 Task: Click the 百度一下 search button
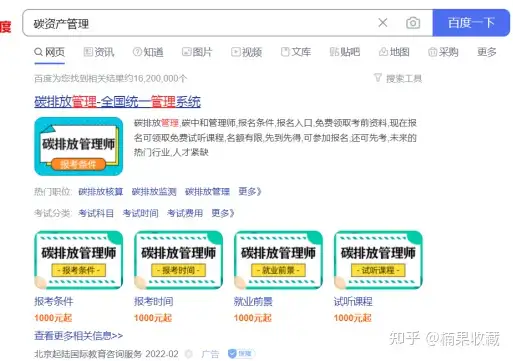[471, 23]
